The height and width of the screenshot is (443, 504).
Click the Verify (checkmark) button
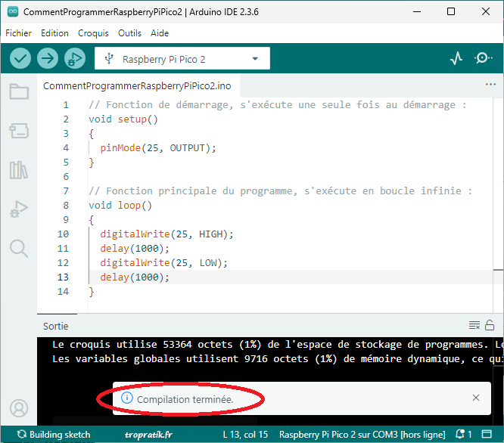click(20, 58)
